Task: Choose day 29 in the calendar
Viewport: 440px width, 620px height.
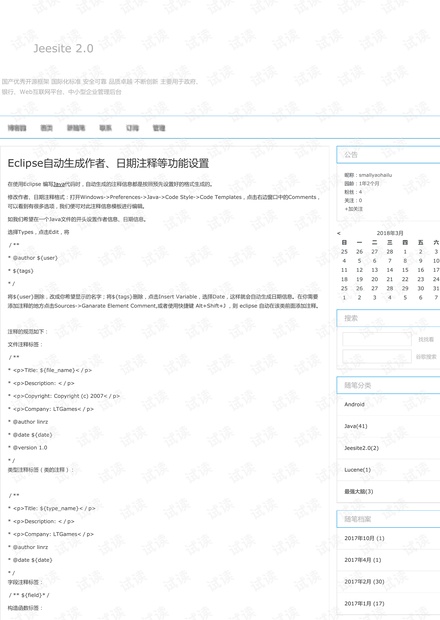Action: coord(405,288)
